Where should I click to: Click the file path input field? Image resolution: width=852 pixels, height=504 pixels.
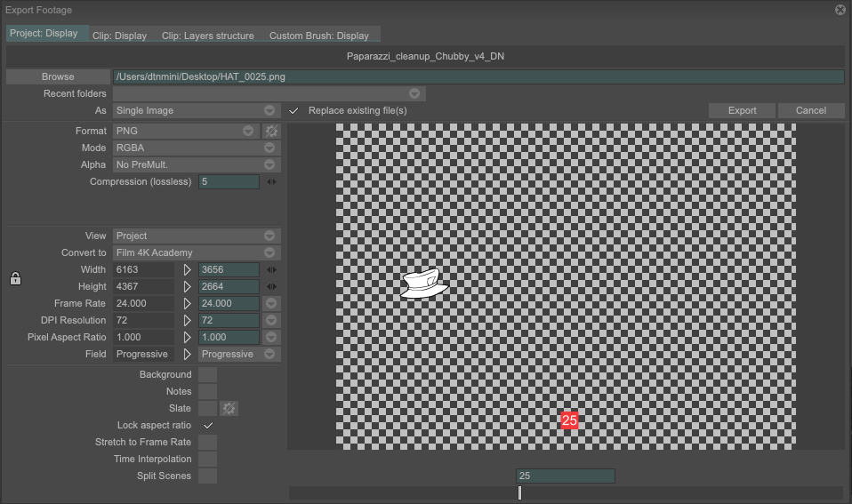[x=478, y=76]
